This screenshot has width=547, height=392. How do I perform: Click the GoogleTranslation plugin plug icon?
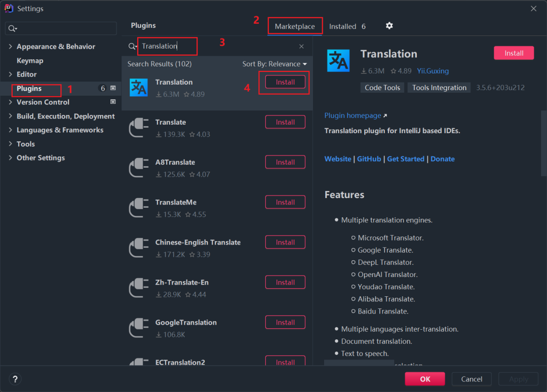(x=138, y=328)
